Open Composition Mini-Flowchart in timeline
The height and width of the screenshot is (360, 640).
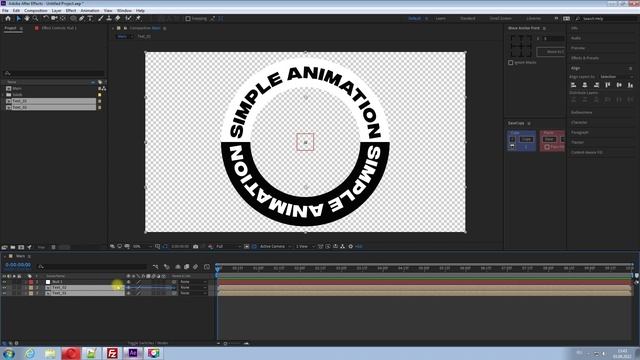pos(156,267)
